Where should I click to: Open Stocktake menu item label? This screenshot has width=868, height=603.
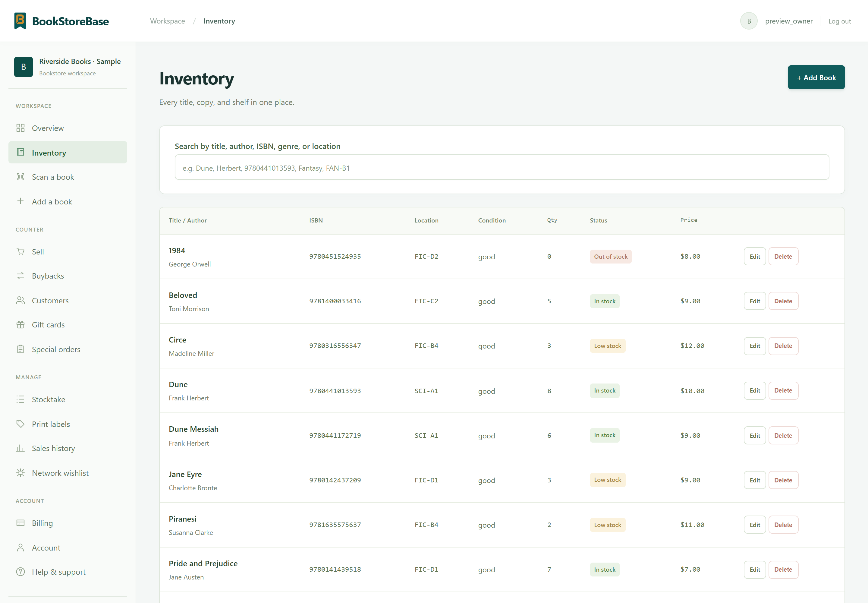pos(48,399)
